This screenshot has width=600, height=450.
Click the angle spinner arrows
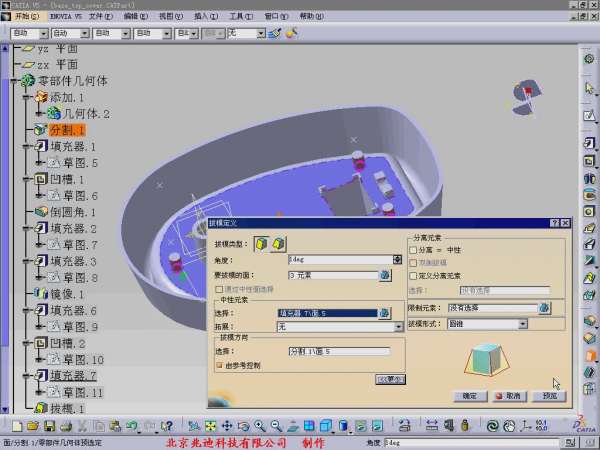[398, 259]
